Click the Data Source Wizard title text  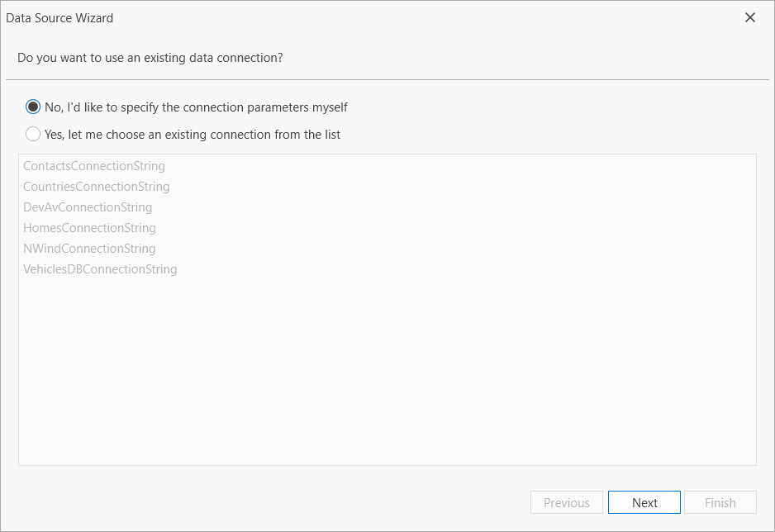point(59,17)
